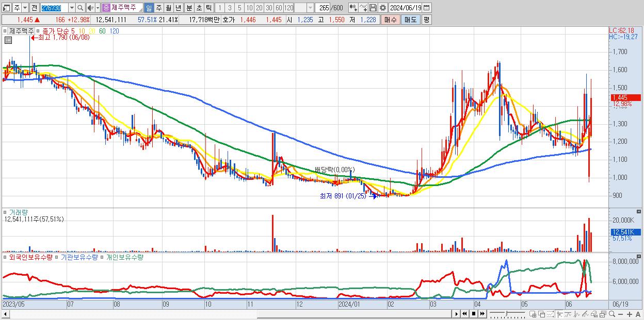
Task: Select interval 5 tab
Action: tap(239, 8)
